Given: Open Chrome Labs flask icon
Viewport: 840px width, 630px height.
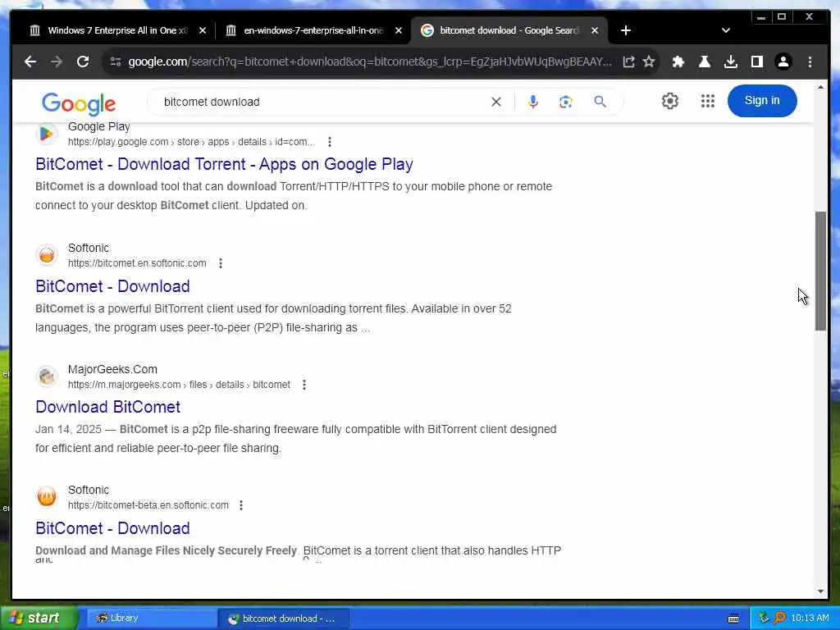Looking at the screenshot, I should tap(705, 62).
